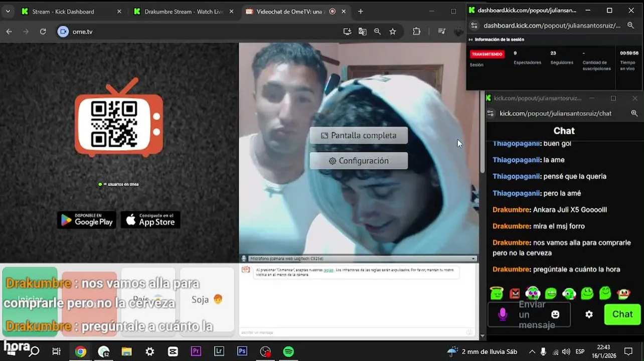The width and height of the screenshot is (644, 361).
Task: Open the media controls icon
Action: (x=441, y=32)
